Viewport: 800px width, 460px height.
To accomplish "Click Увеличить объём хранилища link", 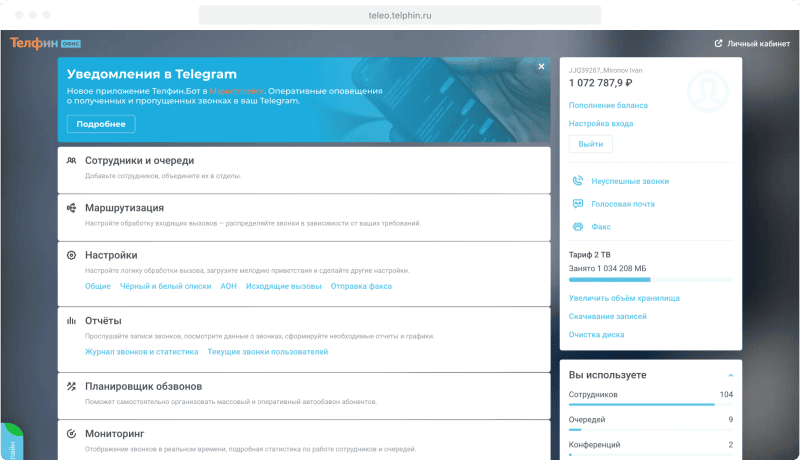I will [x=624, y=298].
